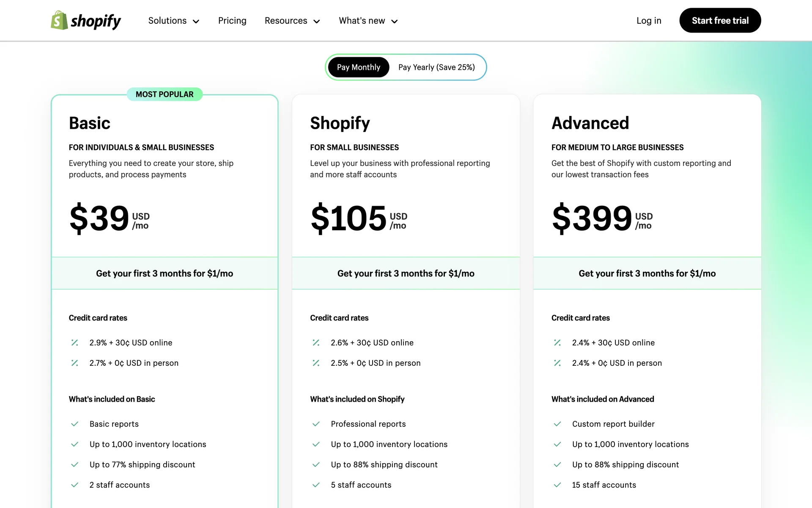
Task: Open the Resources dropdown menu
Action: click(x=292, y=21)
